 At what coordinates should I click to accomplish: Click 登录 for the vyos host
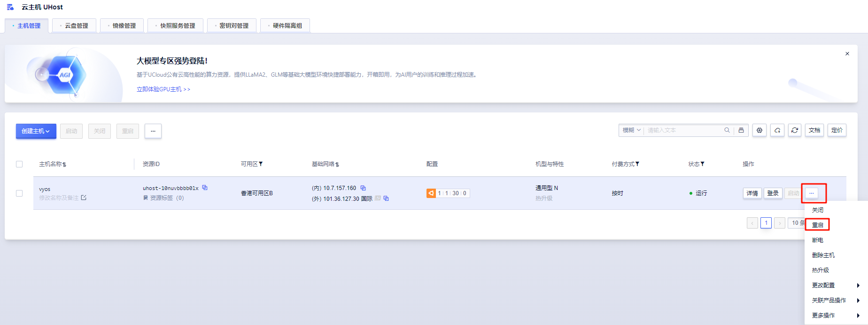click(x=773, y=193)
